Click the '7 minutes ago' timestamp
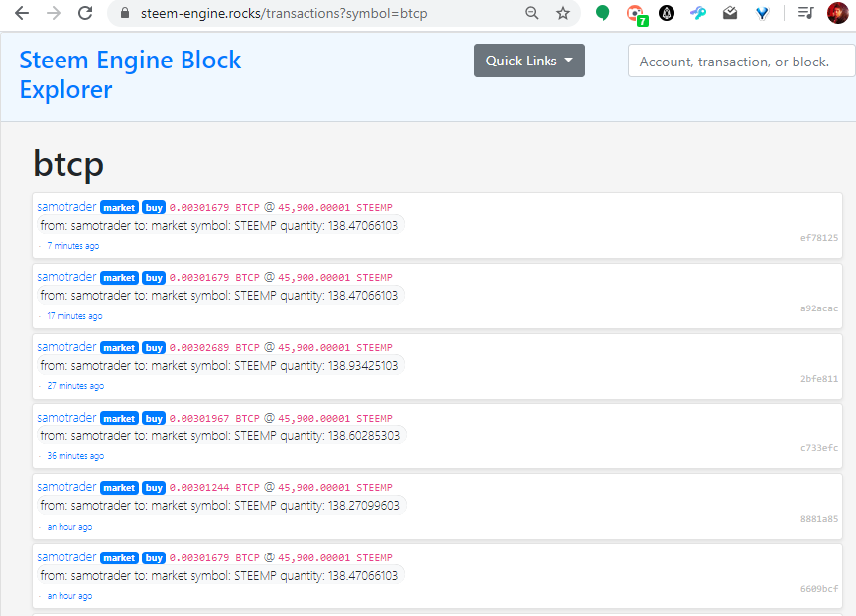Viewport: 856px width, 616px height. pyautogui.click(x=73, y=246)
